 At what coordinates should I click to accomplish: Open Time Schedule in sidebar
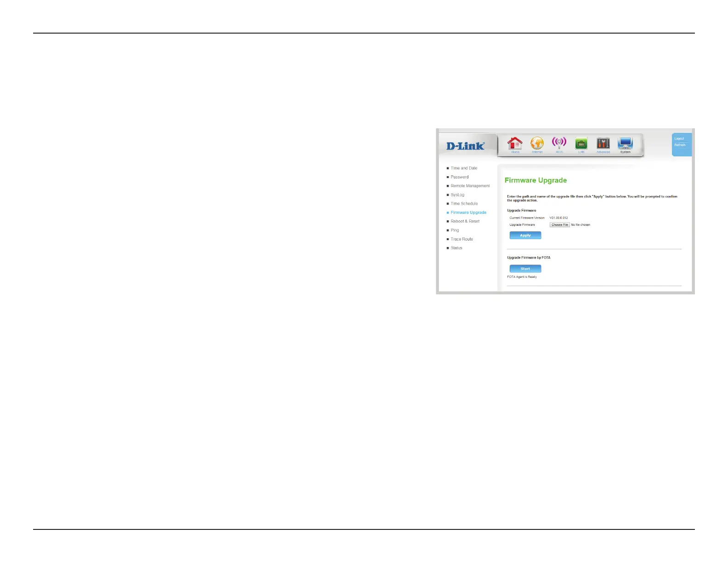(464, 204)
